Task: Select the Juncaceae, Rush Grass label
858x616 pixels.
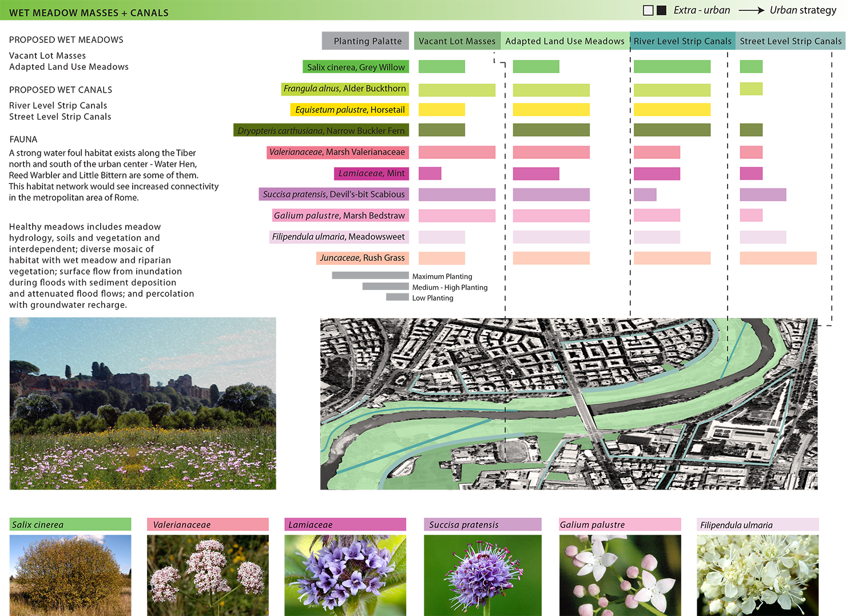Action: click(362, 258)
